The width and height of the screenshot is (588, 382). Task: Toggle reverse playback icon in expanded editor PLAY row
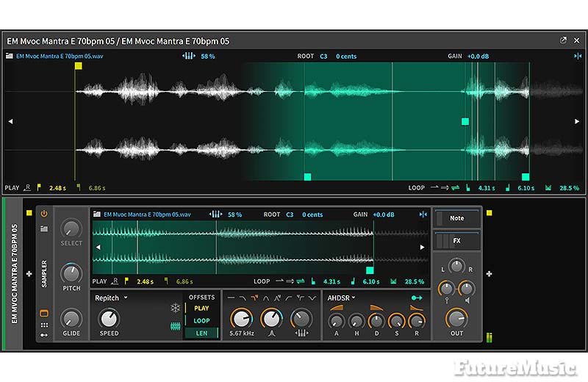27,187
